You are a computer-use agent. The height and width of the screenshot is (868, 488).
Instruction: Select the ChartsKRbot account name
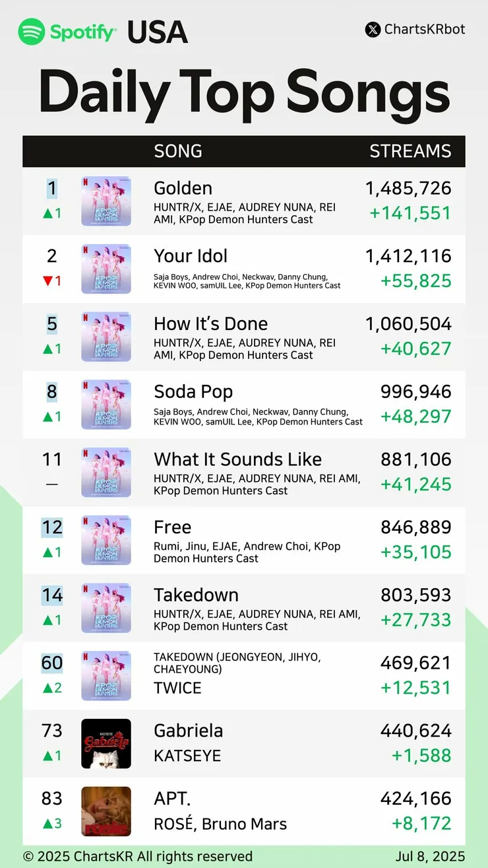pos(425,30)
